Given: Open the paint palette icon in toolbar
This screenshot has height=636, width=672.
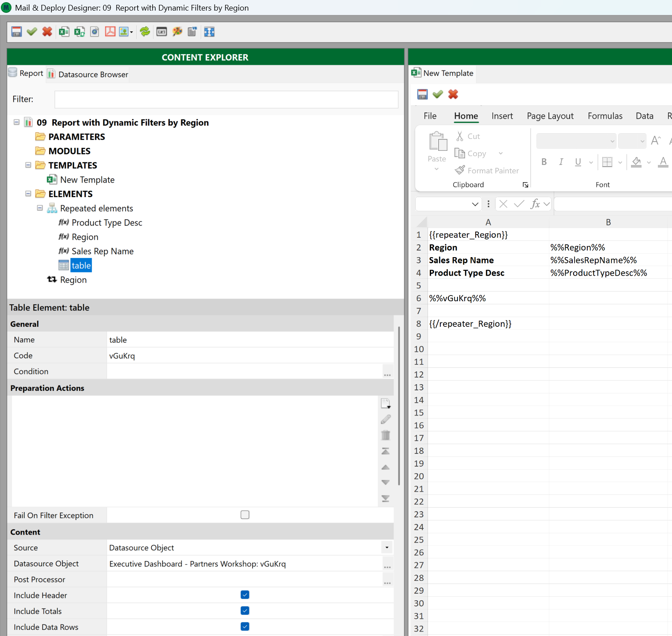Looking at the screenshot, I should point(177,32).
